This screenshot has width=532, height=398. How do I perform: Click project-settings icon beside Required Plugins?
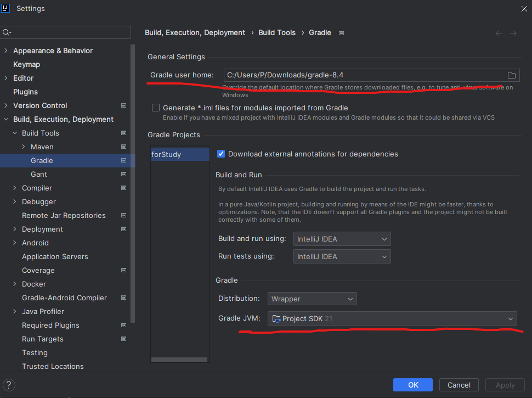[x=124, y=326]
